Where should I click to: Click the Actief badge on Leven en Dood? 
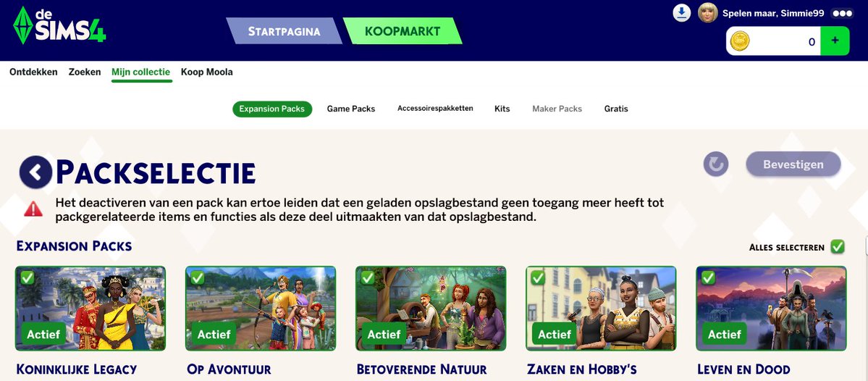[724, 335]
